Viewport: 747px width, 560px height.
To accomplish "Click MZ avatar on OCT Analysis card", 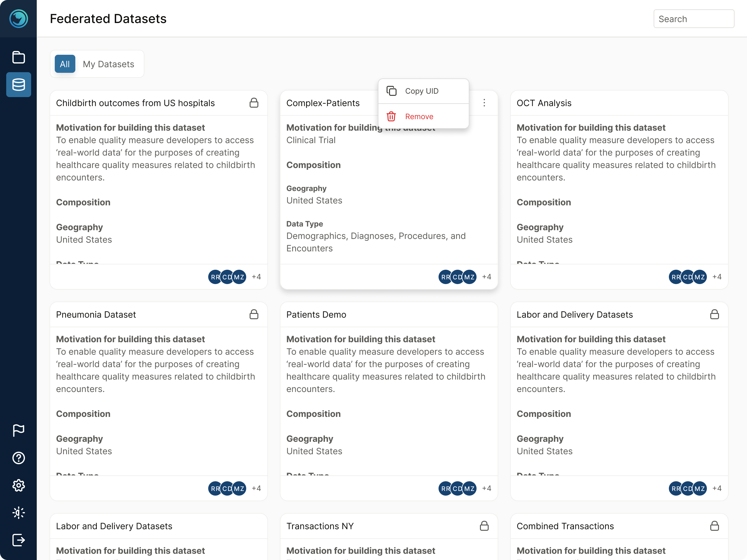I will [700, 277].
